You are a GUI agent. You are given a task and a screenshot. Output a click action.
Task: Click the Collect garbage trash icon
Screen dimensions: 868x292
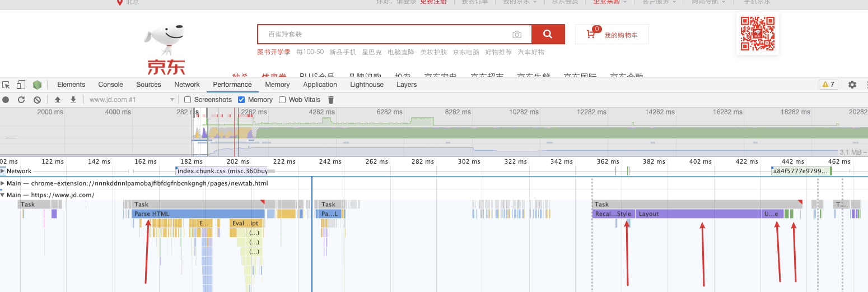pos(331,100)
